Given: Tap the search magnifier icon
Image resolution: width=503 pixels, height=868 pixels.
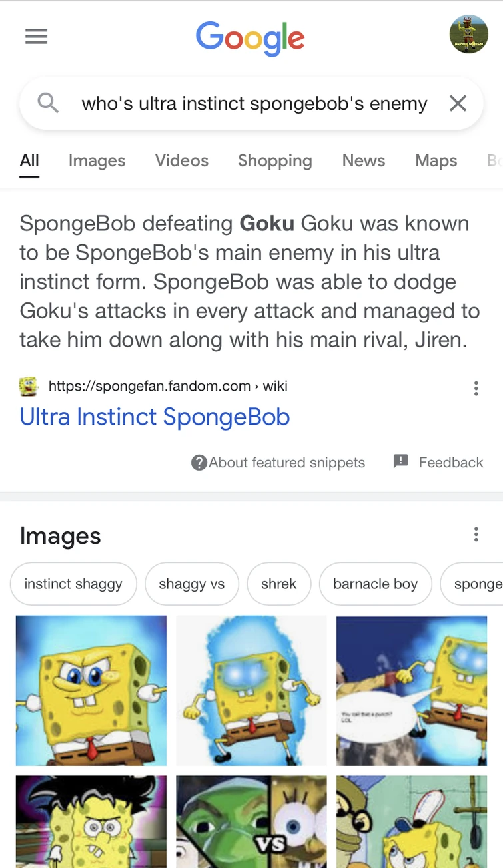Looking at the screenshot, I should [48, 103].
